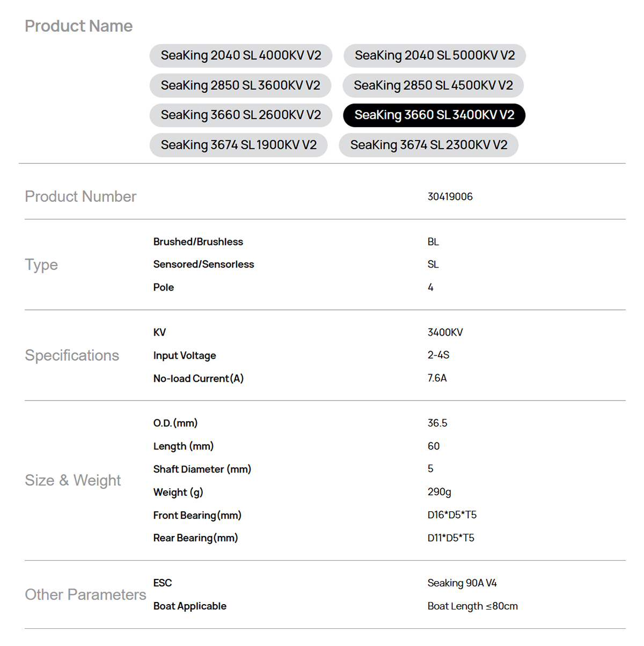The height and width of the screenshot is (646, 644).
Task: Select SeaKing 3660 SL 2600KV V2 motor
Action: pyautogui.click(x=241, y=115)
